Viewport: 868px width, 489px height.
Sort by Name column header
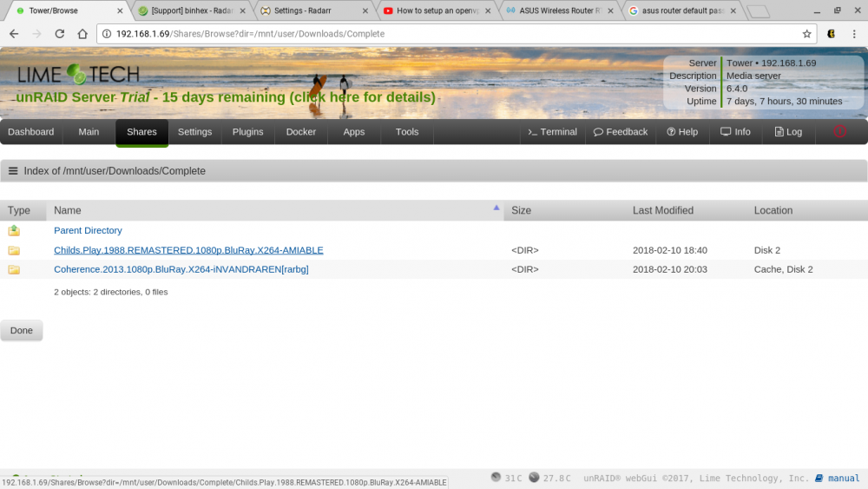click(68, 210)
